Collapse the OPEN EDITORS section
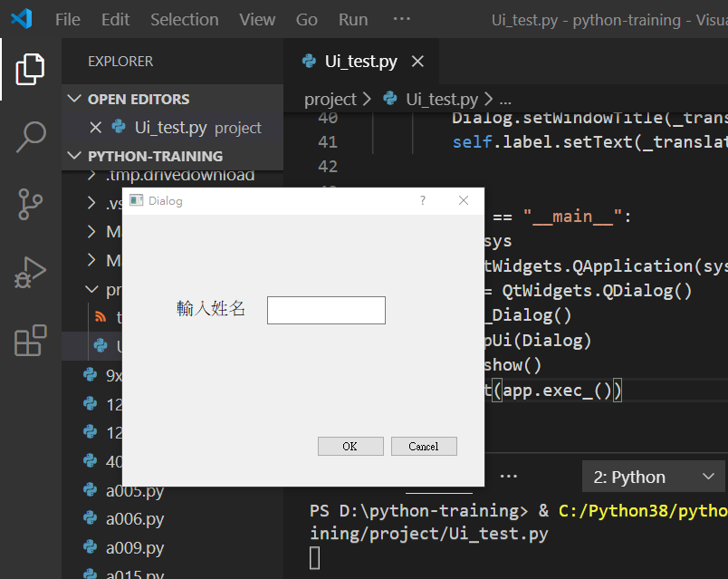Viewport: 728px width, 579px height. (x=74, y=98)
